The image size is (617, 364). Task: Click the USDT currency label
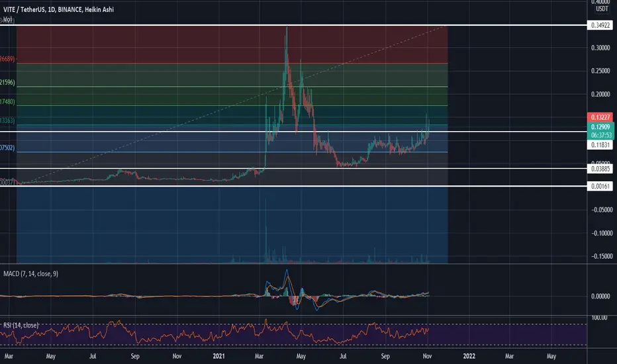(602, 9)
